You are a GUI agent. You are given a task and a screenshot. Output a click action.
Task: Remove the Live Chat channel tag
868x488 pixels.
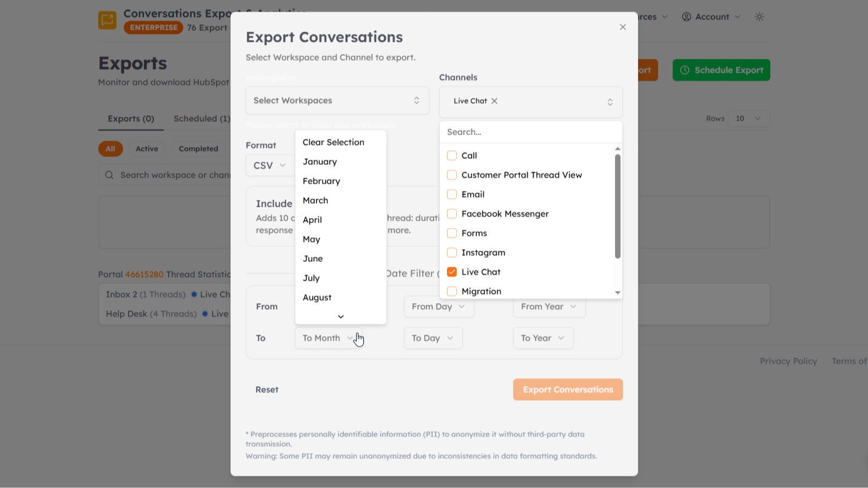pos(494,101)
